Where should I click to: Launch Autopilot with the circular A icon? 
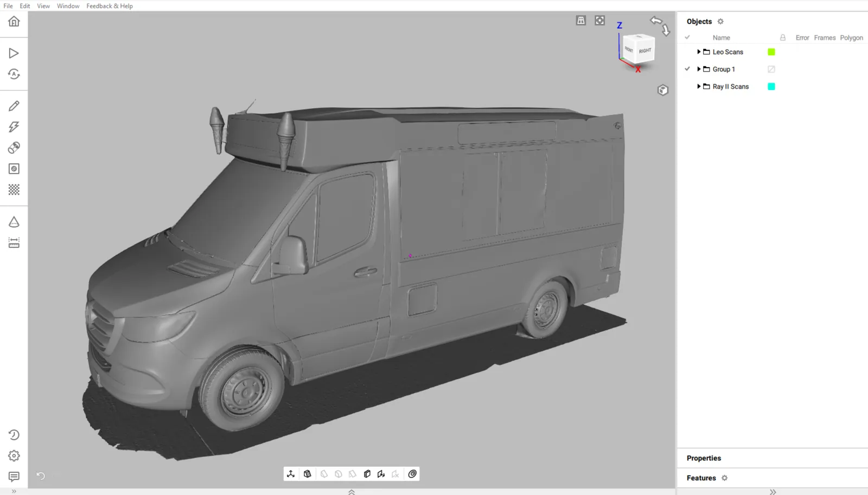pyautogui.click(x=14, y=74)
